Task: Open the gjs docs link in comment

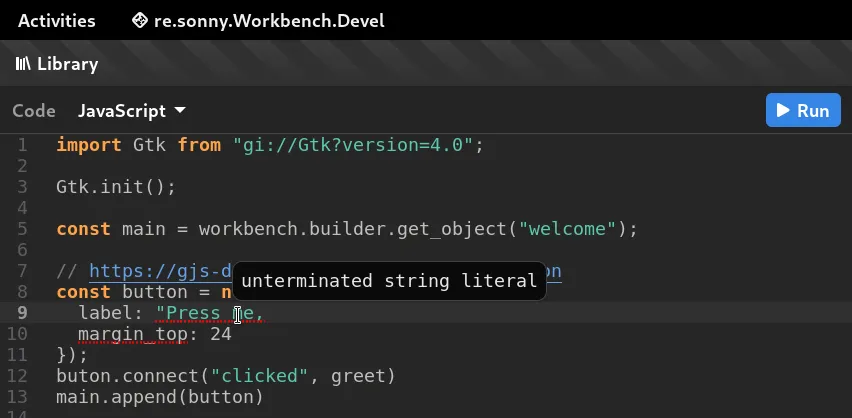Action: point(160,271)
